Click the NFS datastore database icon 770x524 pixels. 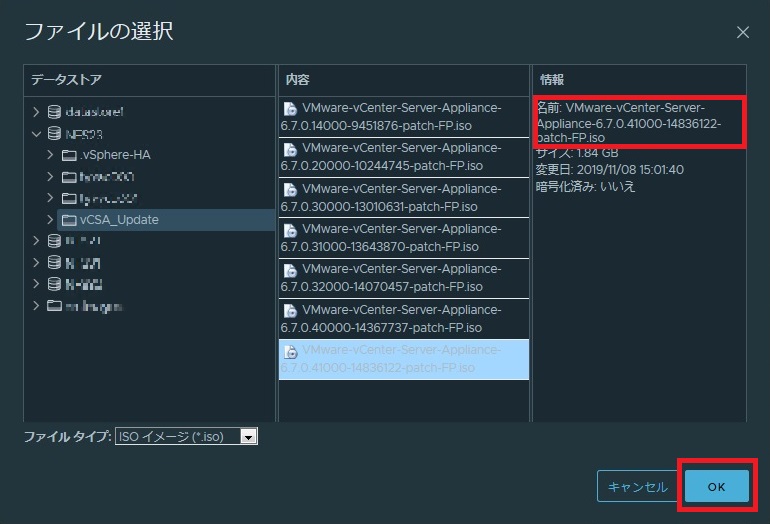[54, 134]
